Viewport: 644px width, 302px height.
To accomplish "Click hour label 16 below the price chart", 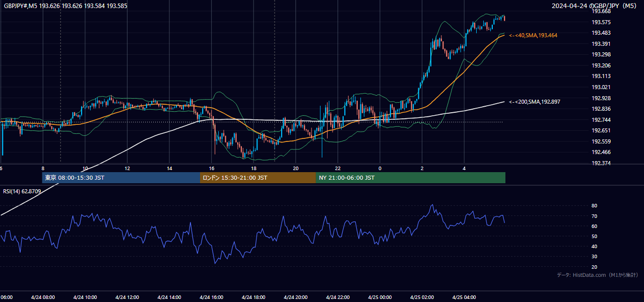I will (212, 168).
